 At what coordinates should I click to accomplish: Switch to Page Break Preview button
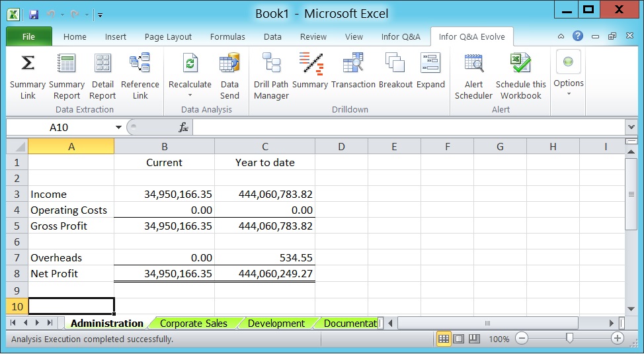coord(474,339)
